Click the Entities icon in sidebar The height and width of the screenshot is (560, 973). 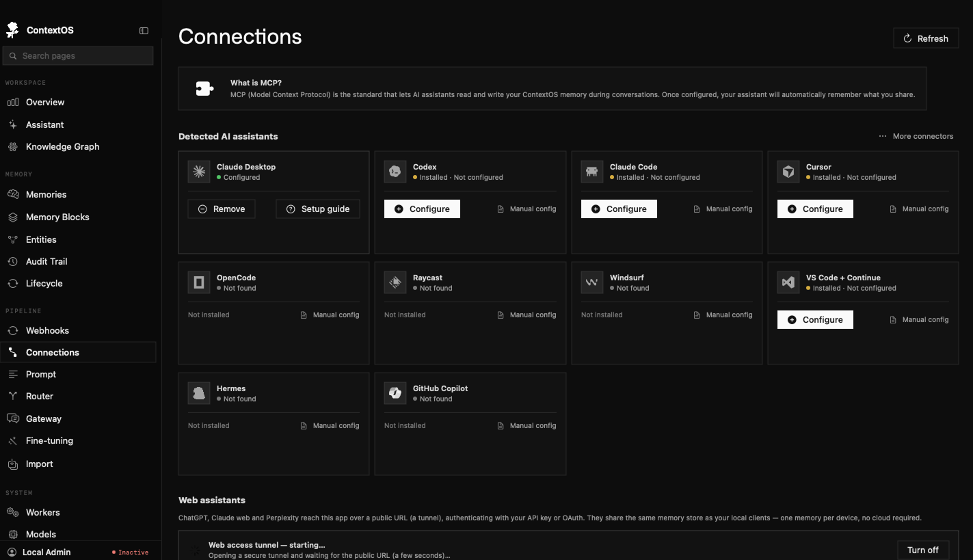click(x=13, y=239)
